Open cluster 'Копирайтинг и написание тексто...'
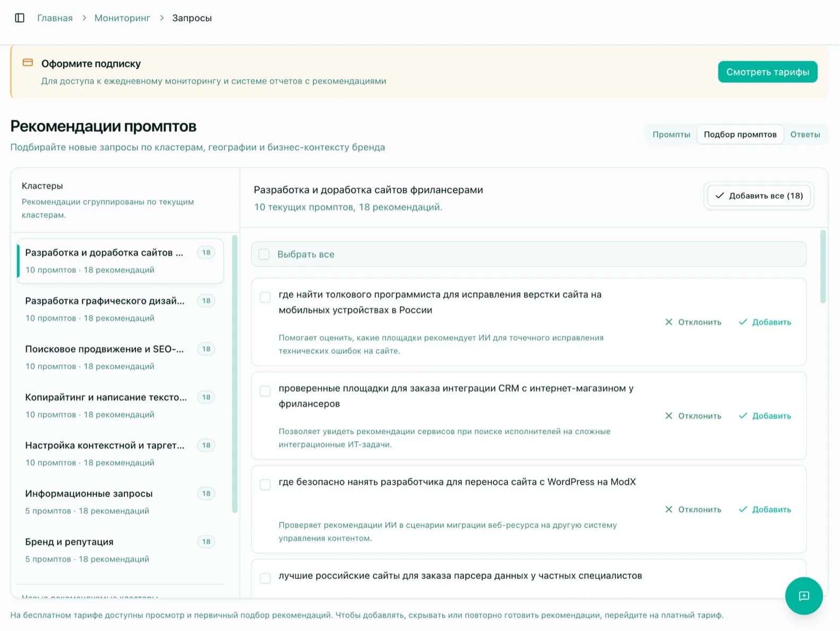Viewport: 840px width, 631px height. 120,405
